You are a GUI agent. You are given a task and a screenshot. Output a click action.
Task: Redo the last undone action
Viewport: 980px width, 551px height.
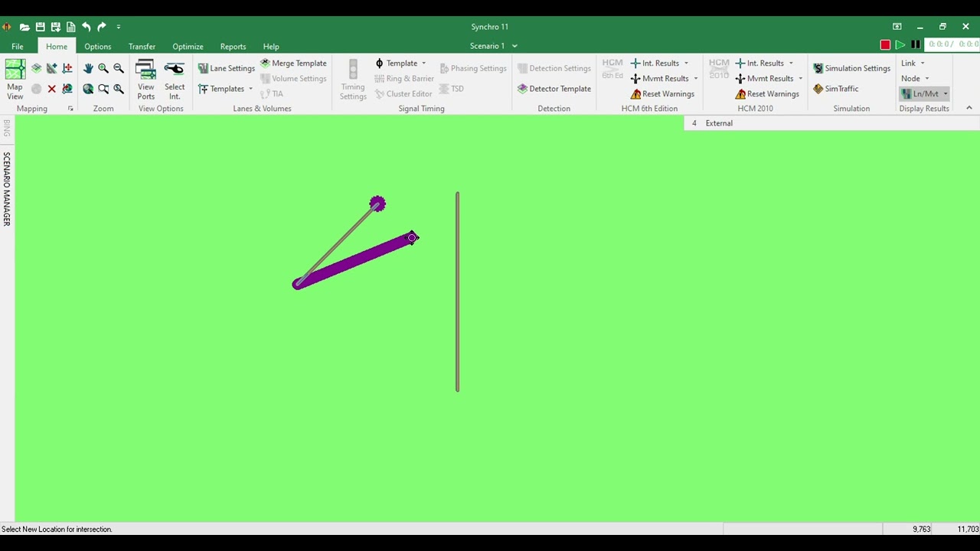[101, 27]
